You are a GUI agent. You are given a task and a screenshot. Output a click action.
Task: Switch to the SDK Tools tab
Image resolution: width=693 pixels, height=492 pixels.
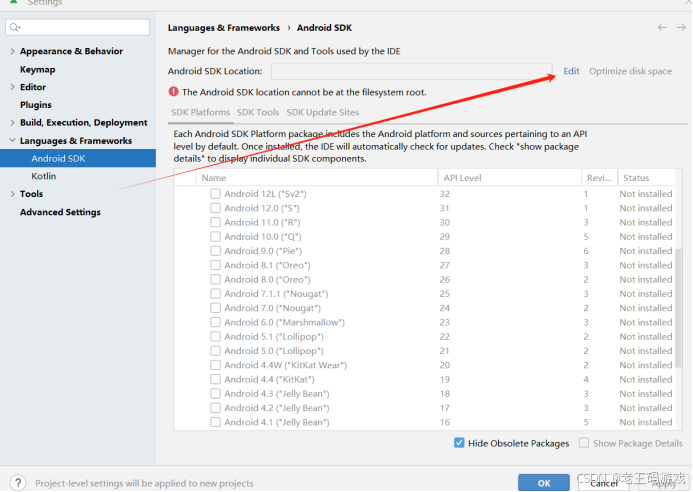(x=258, y=112)
